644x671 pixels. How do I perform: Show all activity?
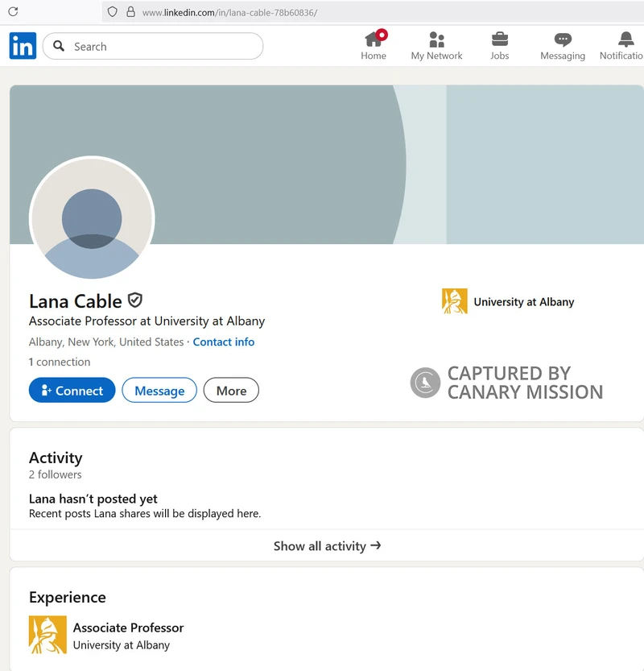click(x=327, y=545)
